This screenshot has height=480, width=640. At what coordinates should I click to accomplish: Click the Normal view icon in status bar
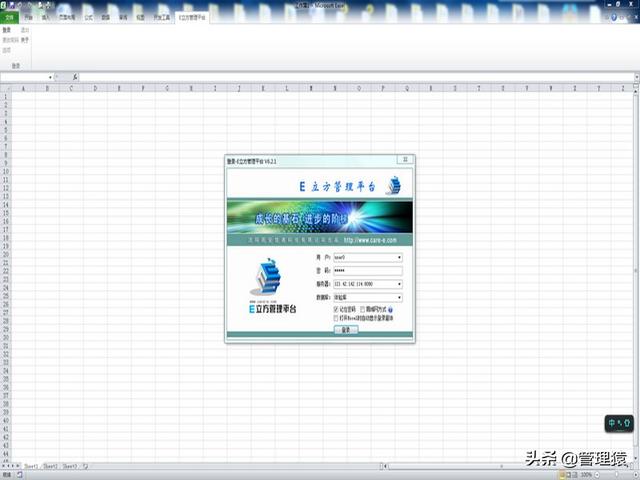(562, 475)
